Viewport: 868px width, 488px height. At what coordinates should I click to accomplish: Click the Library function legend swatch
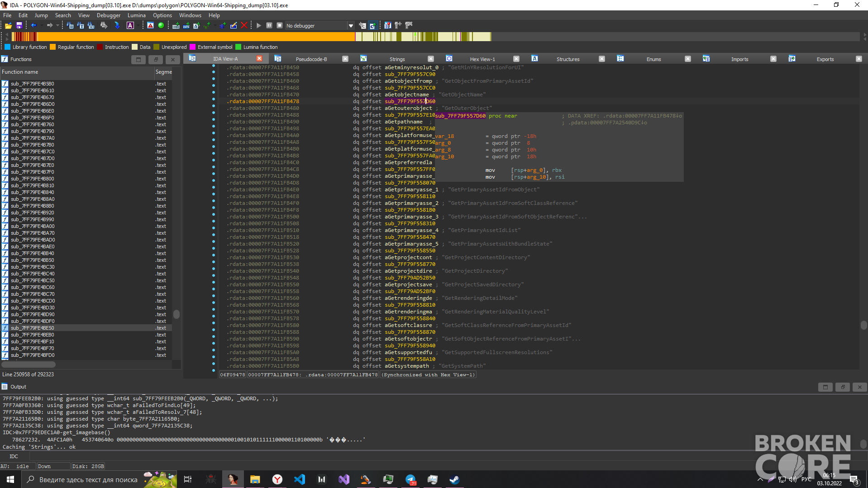(7, 47)
